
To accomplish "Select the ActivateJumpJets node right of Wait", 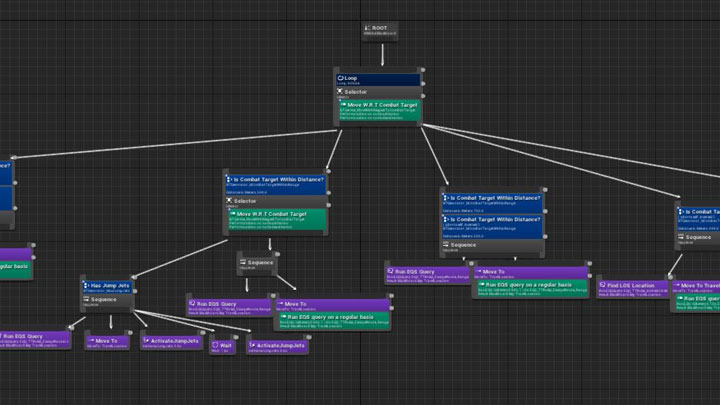I will click(276, 346).
